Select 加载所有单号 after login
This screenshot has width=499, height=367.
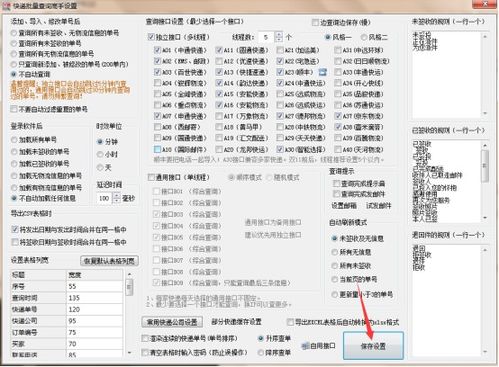coord(14,140)
